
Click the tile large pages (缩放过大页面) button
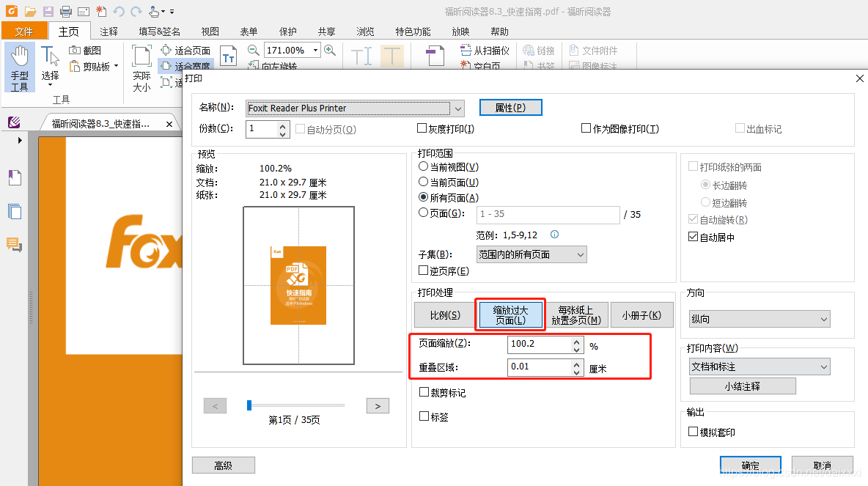[510, 315]
